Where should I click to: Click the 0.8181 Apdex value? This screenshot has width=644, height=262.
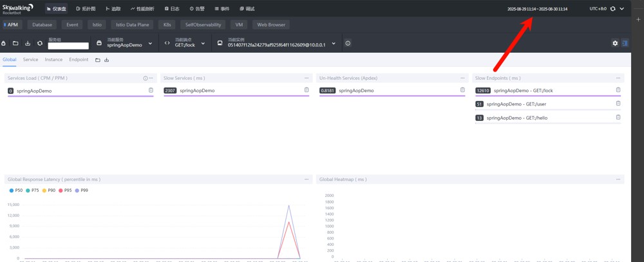[x=327, y=90]
